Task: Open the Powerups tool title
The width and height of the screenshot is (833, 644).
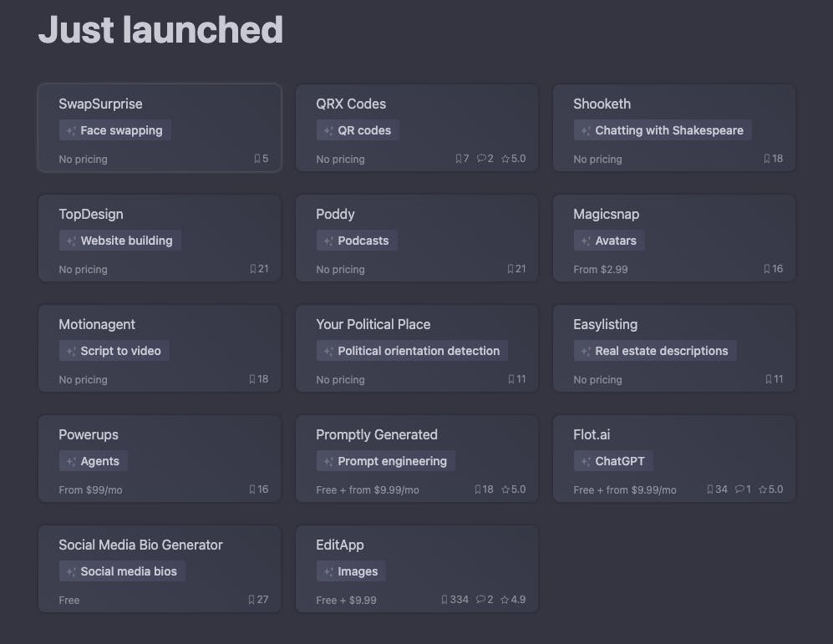Action: click(x=89, y=434)
